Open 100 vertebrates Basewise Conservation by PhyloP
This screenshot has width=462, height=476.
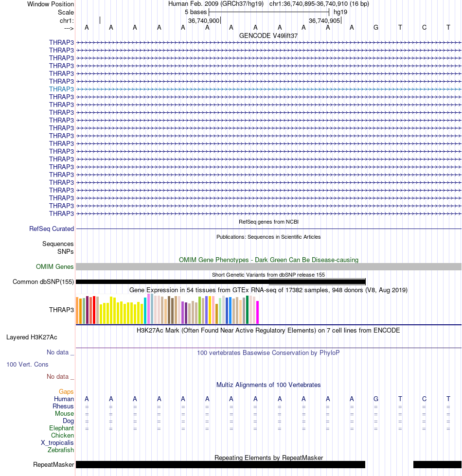point(268,353)
